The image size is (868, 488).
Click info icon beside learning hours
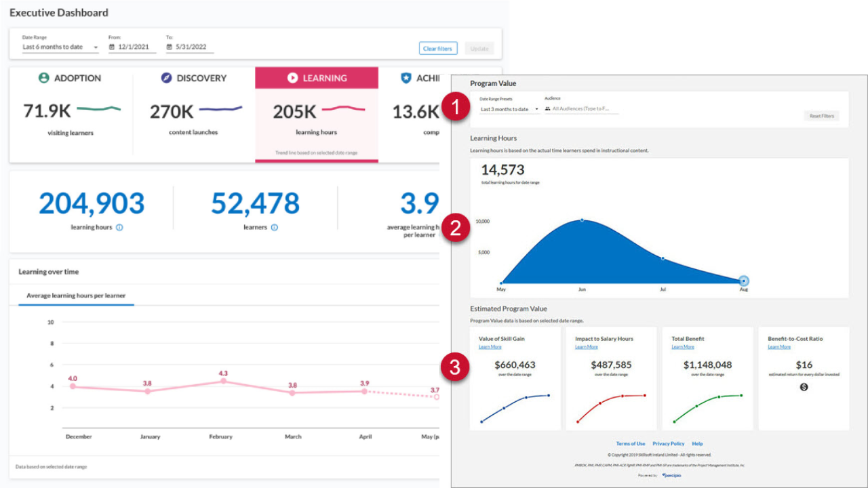119,228
